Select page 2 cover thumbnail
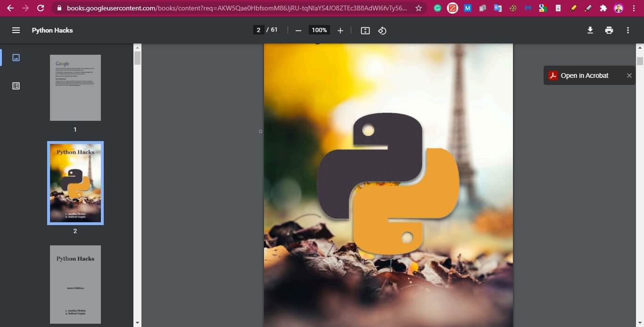Image resolution: width=644 pixels, height=327 pixels. coord(75,183)
